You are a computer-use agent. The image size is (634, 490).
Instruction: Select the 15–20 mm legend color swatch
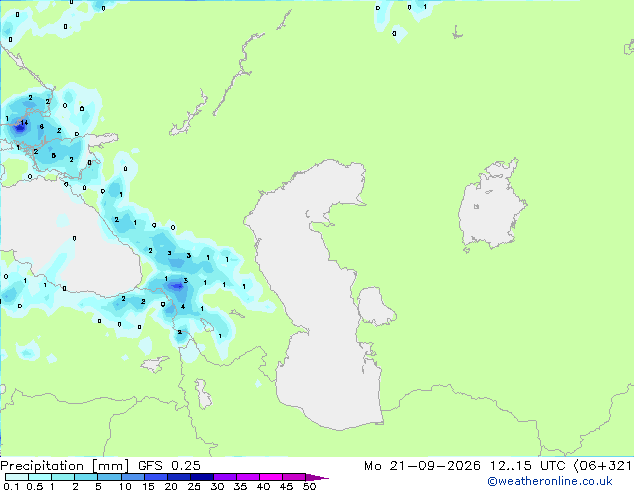point(156,477)
